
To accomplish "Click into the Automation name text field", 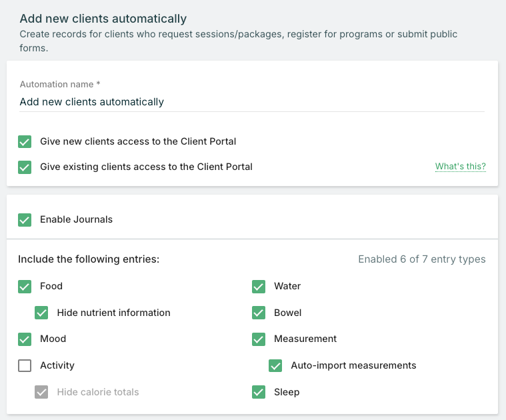I will [252, 102].
